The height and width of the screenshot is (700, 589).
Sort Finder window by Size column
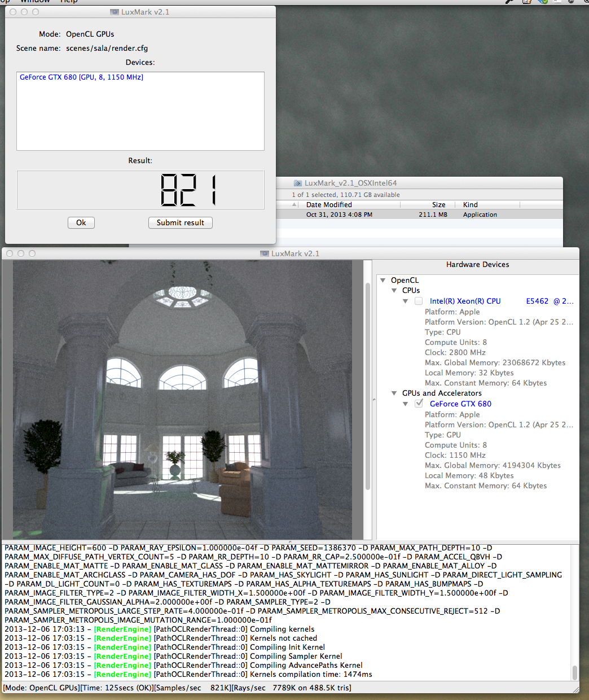click(439, 205)
